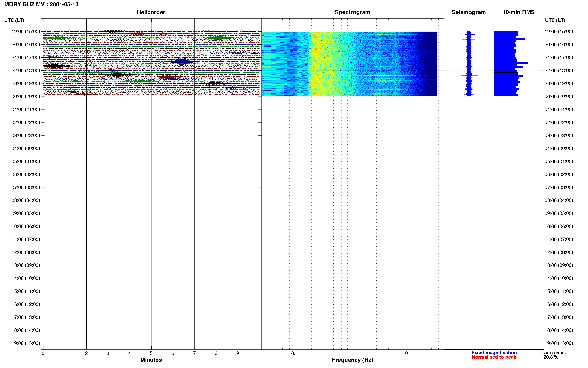This screenshot has height=368, width=588.
Task: Click the left '12:00 (08:00)' time label
Action: (x=26, y=252)
